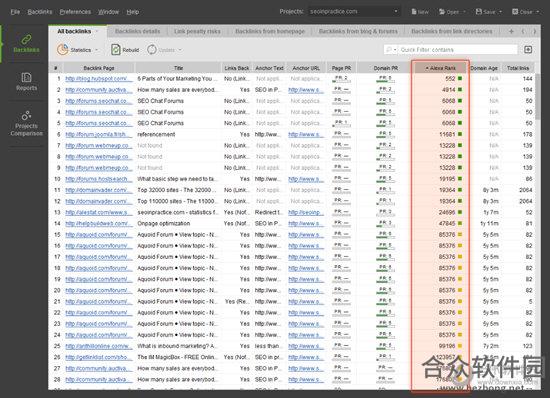Sort by Page PR column header
550x398 pixels.
341,68
